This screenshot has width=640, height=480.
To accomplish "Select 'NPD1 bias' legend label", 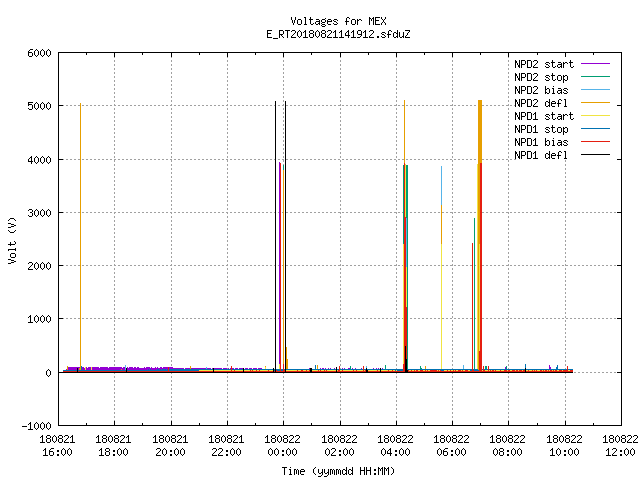I will click(x=541, y=142).
